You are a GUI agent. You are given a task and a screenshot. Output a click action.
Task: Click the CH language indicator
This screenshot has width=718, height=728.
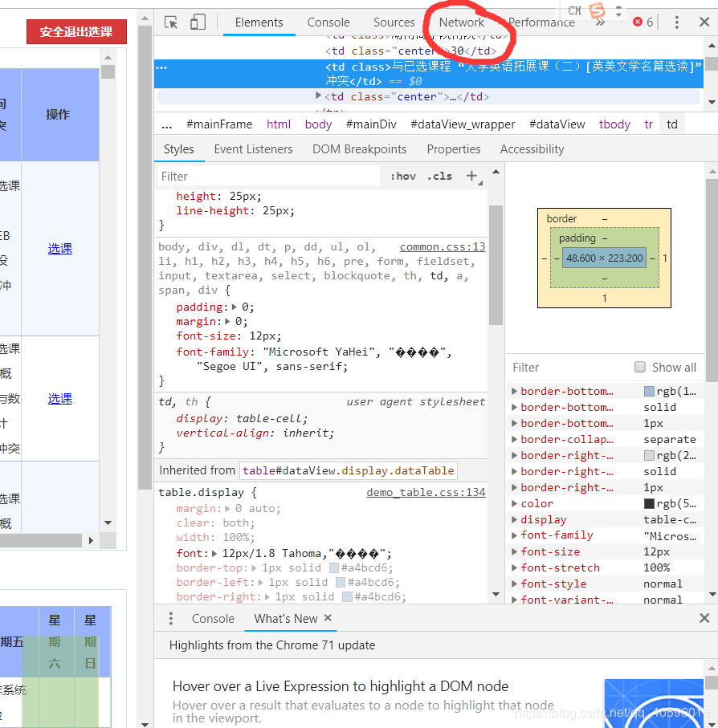(x=574, y=10)
